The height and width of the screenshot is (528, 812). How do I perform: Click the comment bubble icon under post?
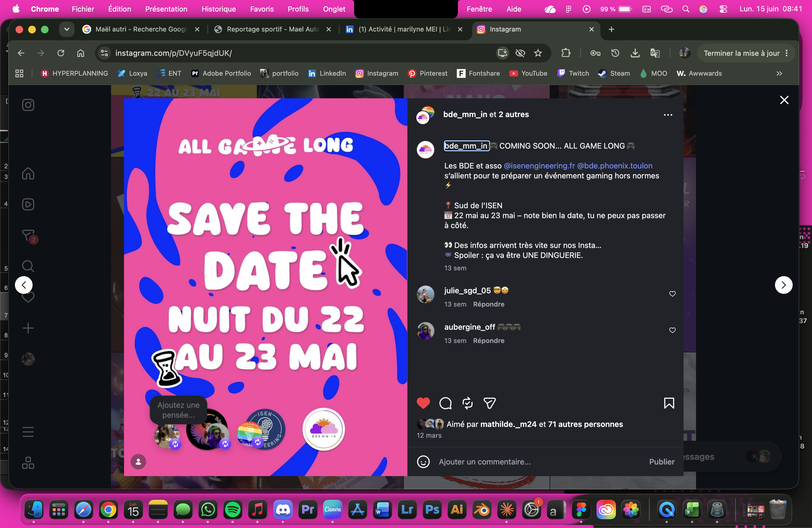tap(445, 403)
